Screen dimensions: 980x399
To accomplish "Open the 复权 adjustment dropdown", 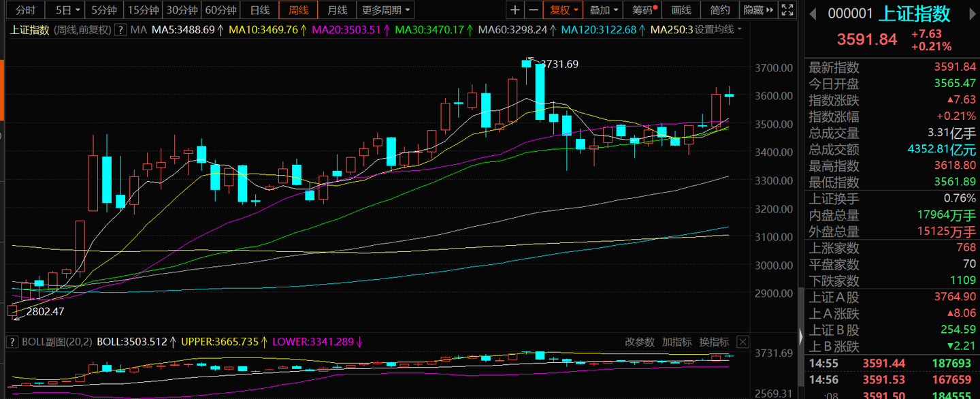I will coord(564,10).
